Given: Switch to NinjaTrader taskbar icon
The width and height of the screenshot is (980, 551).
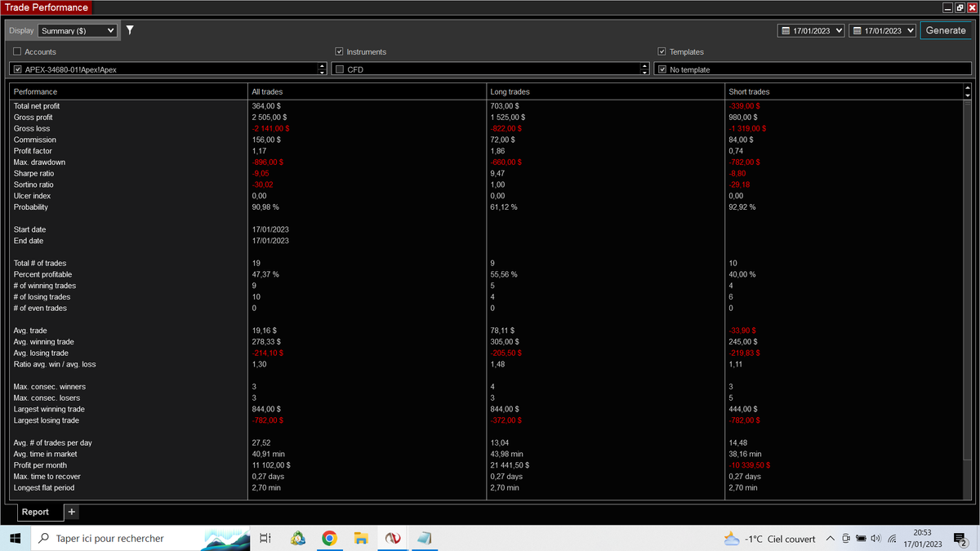Looking at the screenshot, I should tap(392, 538).
